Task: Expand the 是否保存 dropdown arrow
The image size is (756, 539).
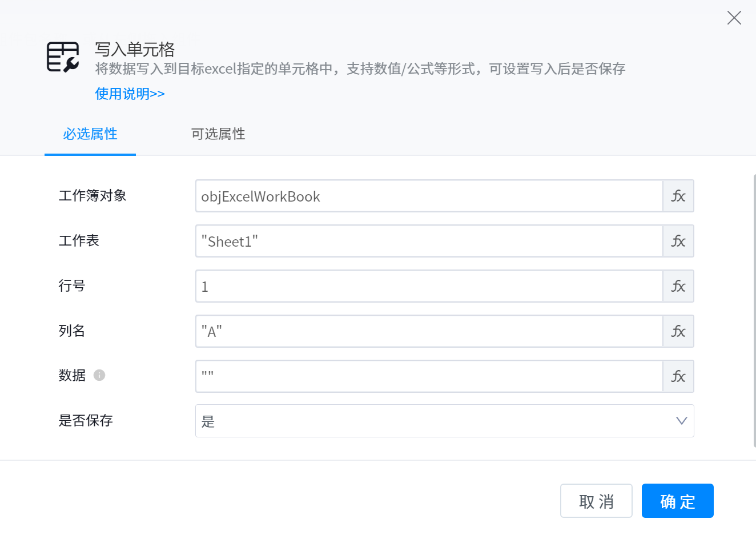Action: [681, 421]
